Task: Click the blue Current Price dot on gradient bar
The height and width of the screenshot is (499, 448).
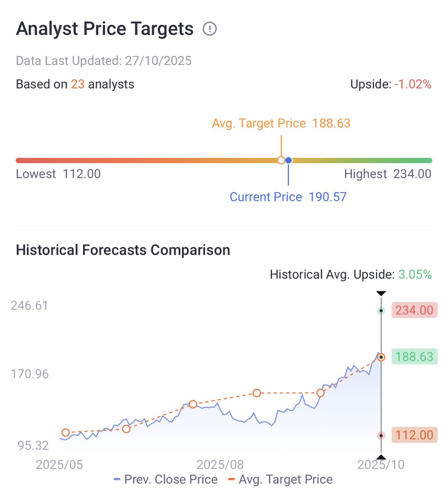Action: pos(289,160)
